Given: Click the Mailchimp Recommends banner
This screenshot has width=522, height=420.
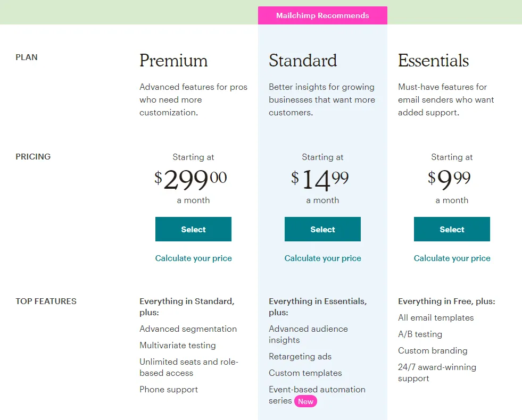Looking at the screenshot, I should pos(322,15).
